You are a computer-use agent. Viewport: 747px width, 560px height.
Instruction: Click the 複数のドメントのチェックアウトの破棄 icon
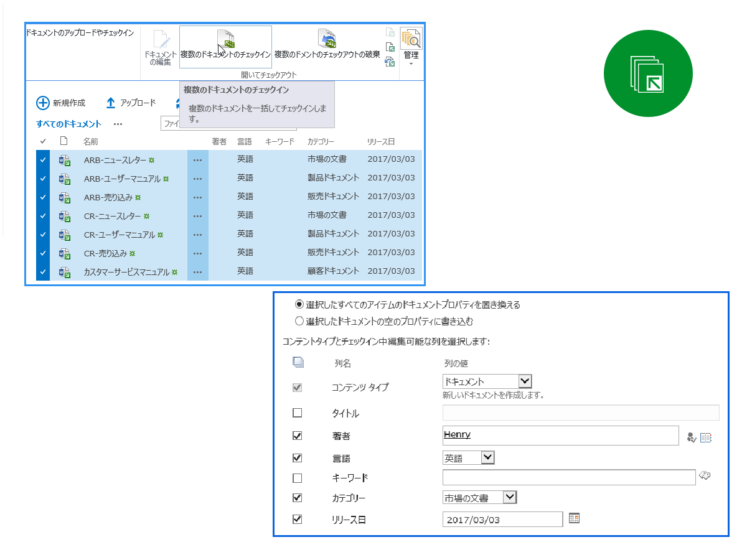327,39
